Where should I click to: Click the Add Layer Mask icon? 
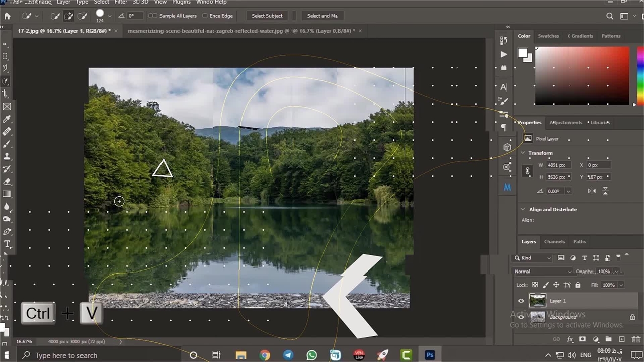[582, 339]
